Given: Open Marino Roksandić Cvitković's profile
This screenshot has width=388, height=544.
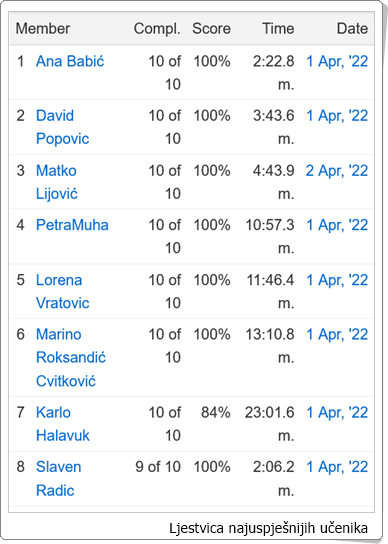Looking at the screenshot, I should tap(71, 358).
